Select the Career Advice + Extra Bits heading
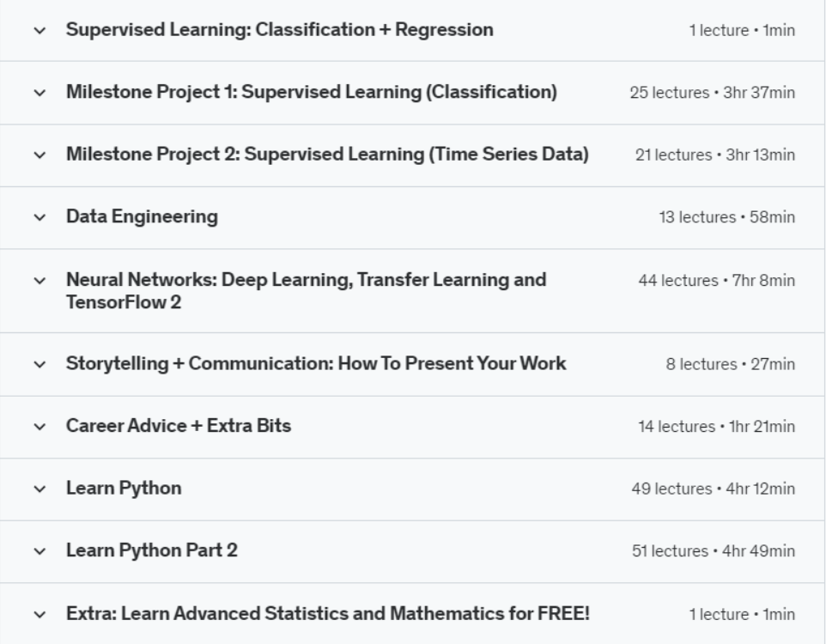 click(x=178, y=427)
